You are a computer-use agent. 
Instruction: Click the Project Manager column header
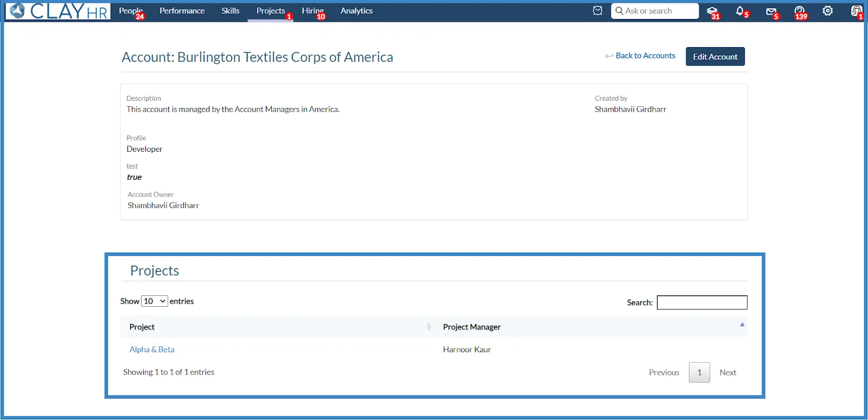coord(591,327)
